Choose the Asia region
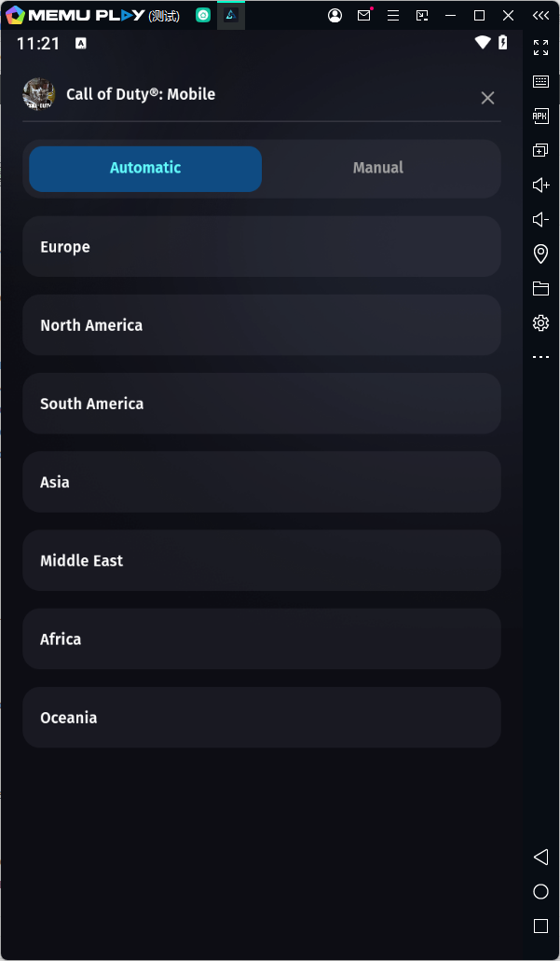Screen dimensions: 560x961 tap(262, 482)
